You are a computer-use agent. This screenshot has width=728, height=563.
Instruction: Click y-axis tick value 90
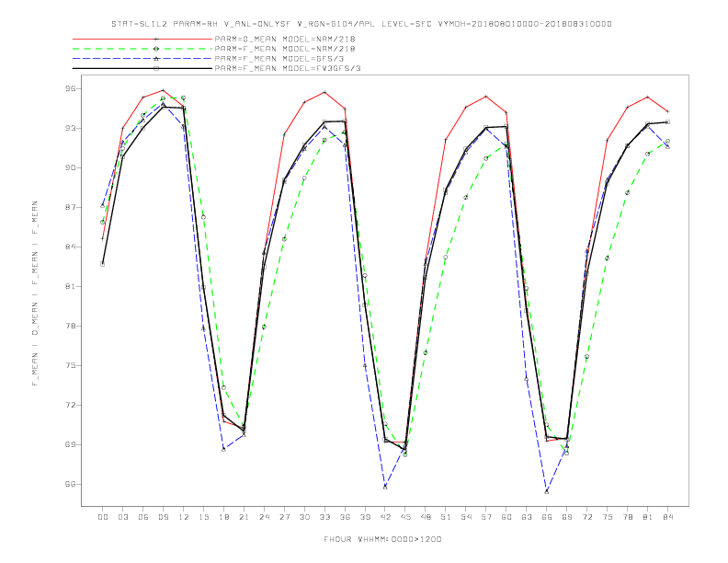70,167
